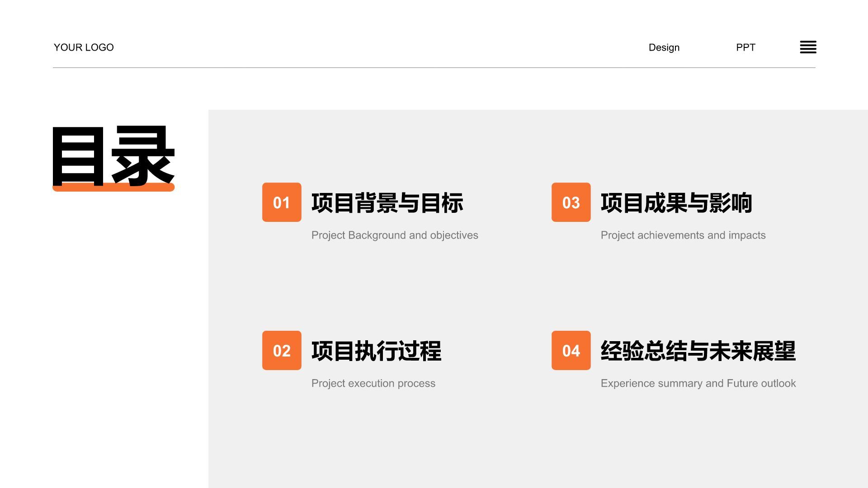Select the 项目背景与目标 heading

[x=387, y=203]
